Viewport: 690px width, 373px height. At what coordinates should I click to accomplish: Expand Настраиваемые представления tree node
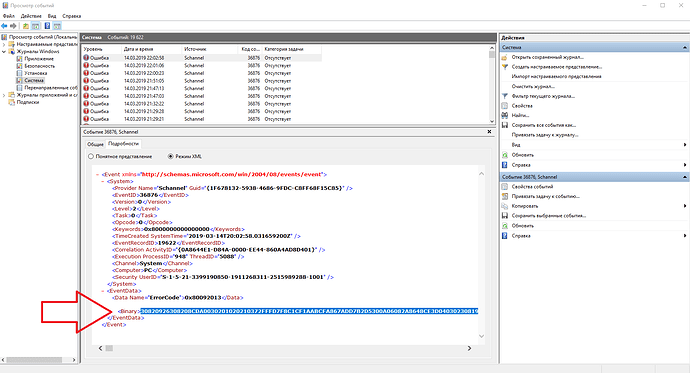(x=4, y=44)
